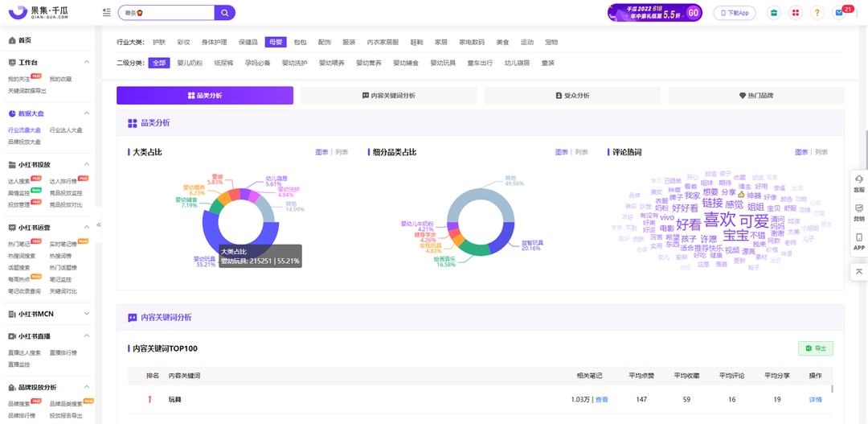Show 大类占比 as 图表
This screenshot has height=424, width=868.
321,152
